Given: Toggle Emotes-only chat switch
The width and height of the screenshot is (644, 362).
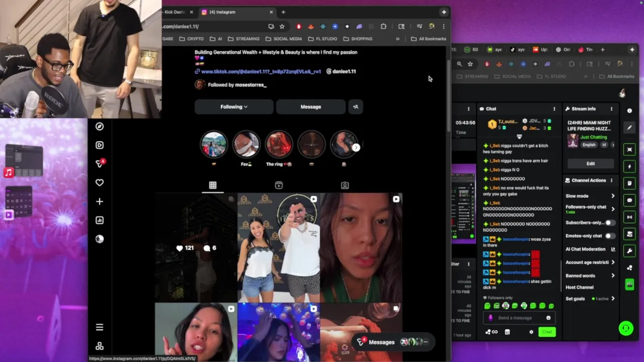Looking at the screenshot, I should click(609, 236).
